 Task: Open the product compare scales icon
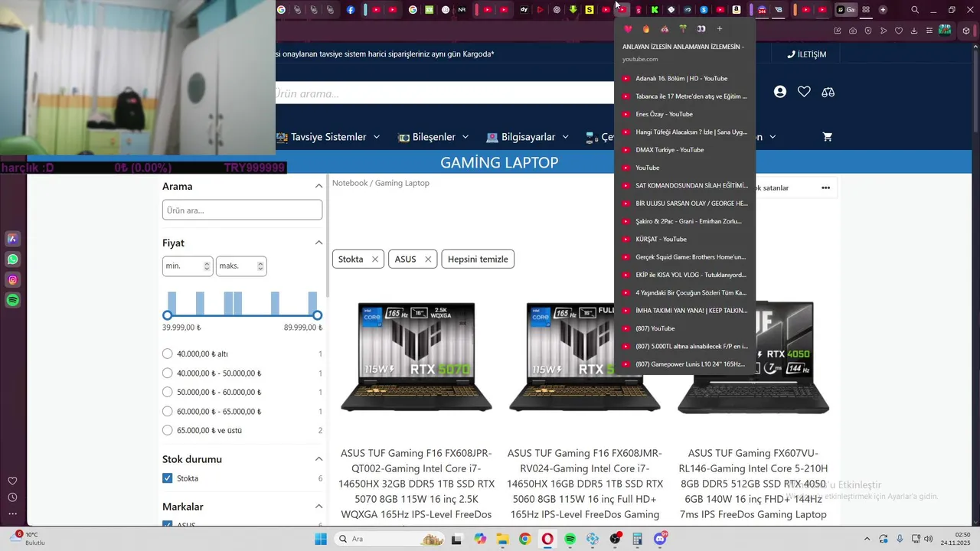click(828, 92)
